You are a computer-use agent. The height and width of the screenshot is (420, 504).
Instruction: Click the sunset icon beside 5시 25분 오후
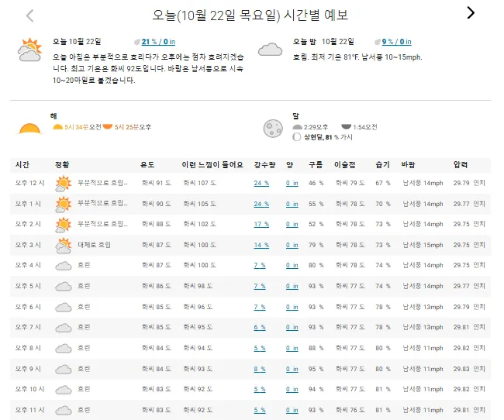107,127
